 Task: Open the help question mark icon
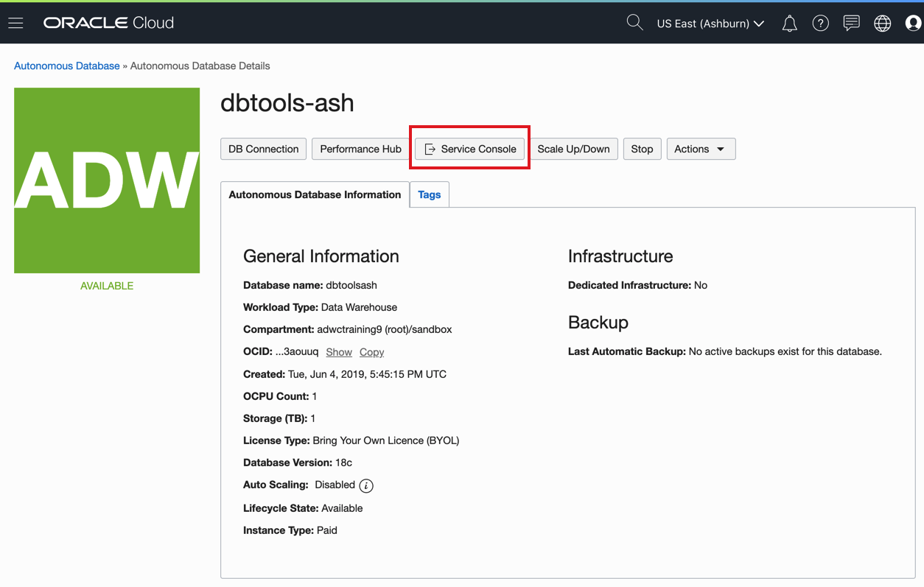pos(820,24)
